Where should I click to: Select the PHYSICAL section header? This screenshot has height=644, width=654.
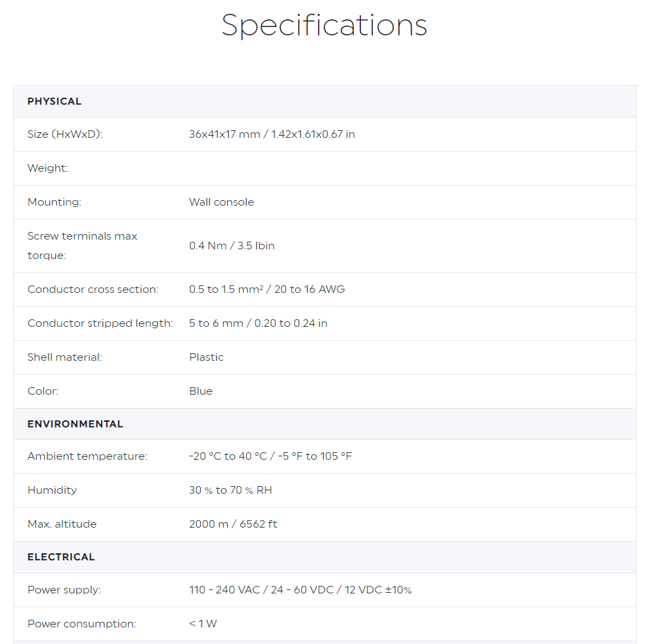[x=55, y=101]
